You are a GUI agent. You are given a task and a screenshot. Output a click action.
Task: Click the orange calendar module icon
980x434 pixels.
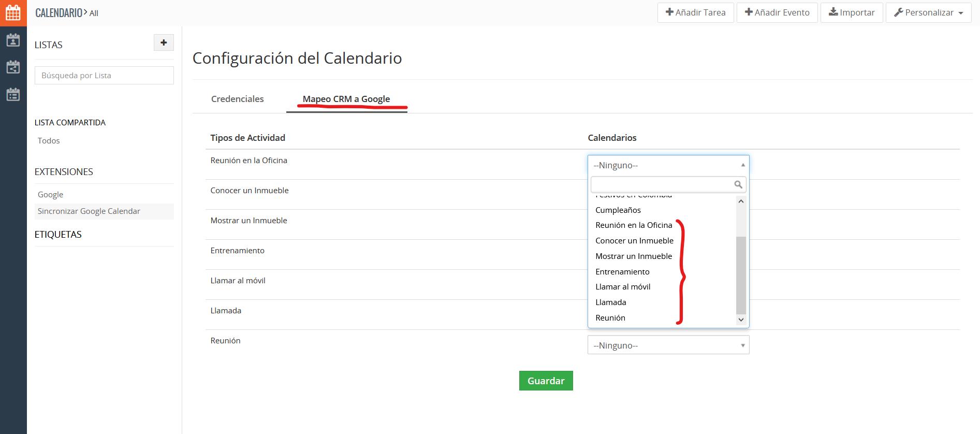[x=13, y=13]
